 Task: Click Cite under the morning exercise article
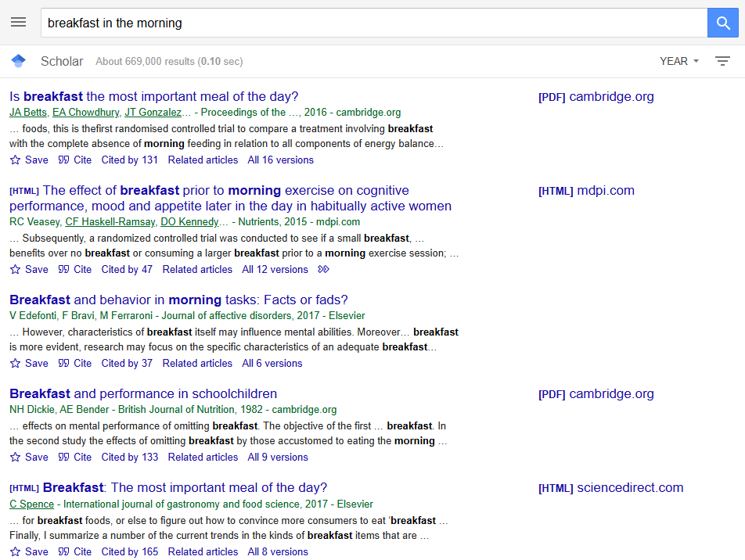(x=81, y=268)
